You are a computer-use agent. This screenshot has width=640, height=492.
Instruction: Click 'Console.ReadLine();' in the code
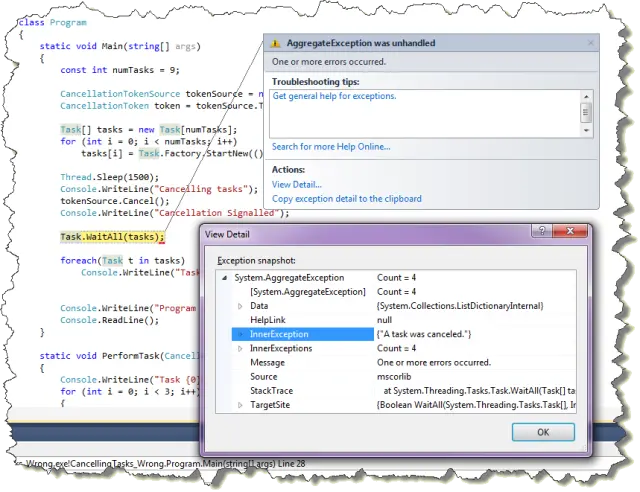coord(109,320)
